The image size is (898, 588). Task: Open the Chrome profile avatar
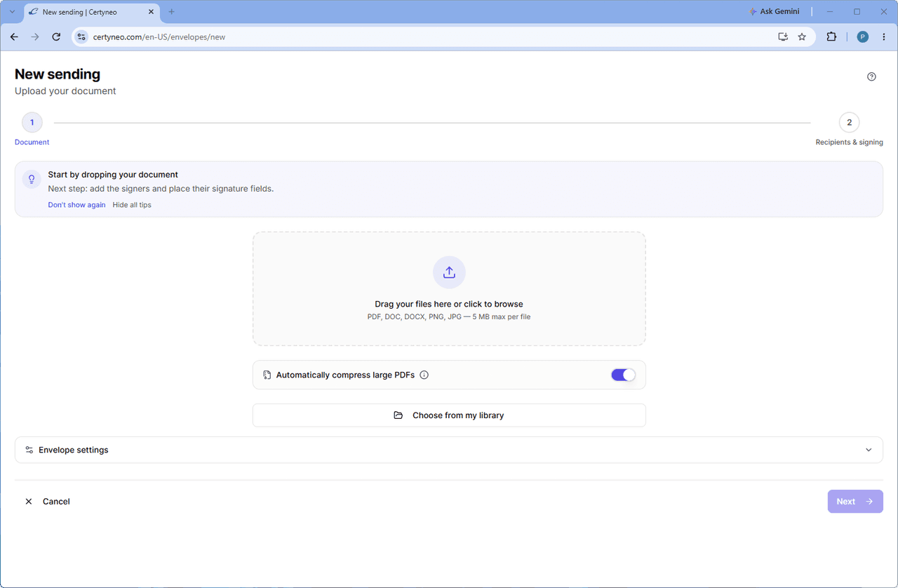863,37
